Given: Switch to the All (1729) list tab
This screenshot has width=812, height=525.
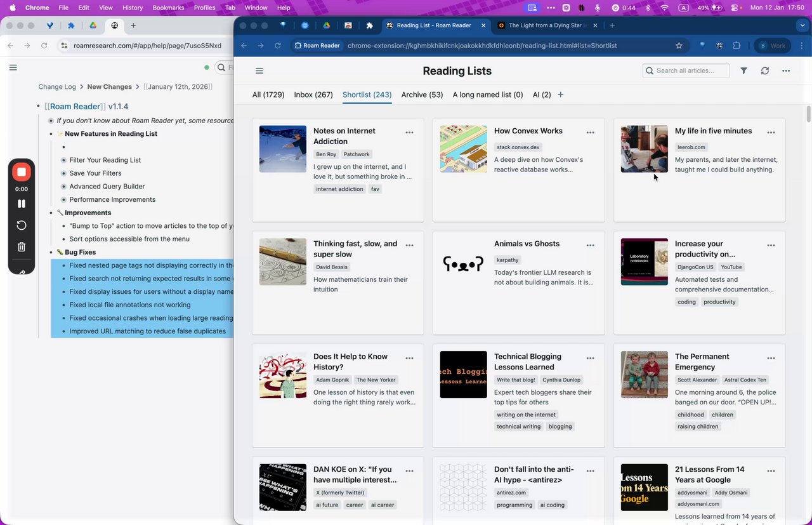Looking at the screenshot, I should click(268, 95).
